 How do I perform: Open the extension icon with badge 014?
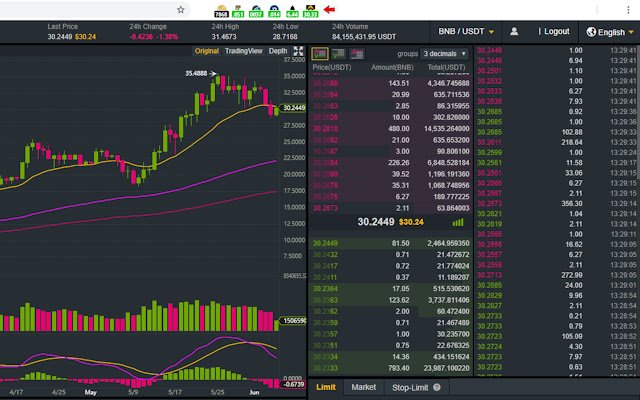point(274,11)
